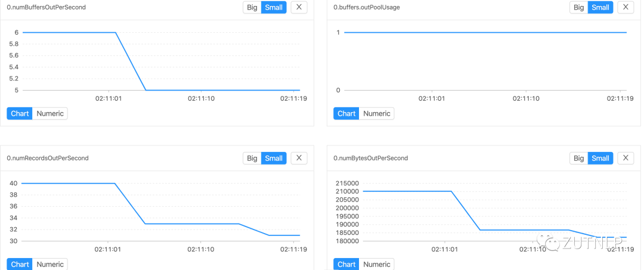The image size is (644, 270).
Task: Select Small size for outPoolUsage panel
Action: (x=600, y=7)
